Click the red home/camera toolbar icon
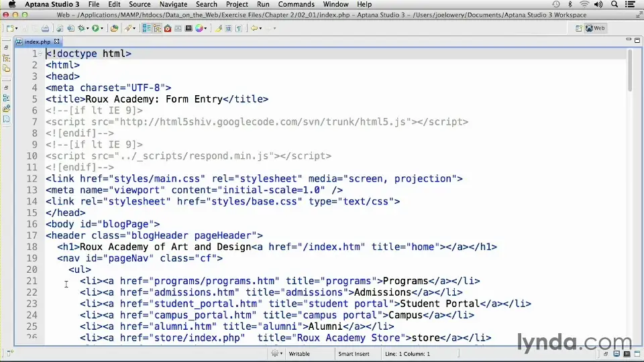The image size is (644, 362). point(168,28)
